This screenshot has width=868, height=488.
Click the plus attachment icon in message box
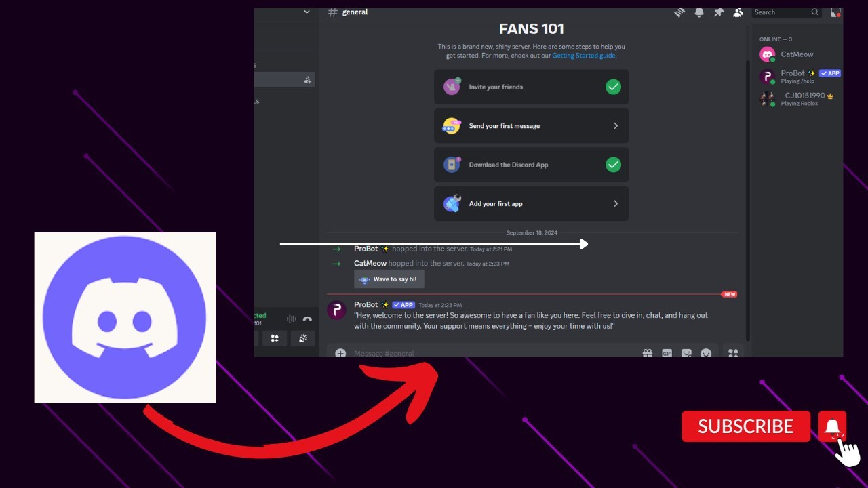tap(340, 353)
